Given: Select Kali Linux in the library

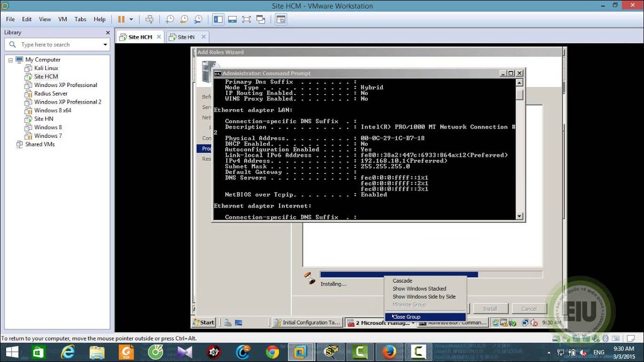Looking at the screenshot, I should [x=46, y=68].
